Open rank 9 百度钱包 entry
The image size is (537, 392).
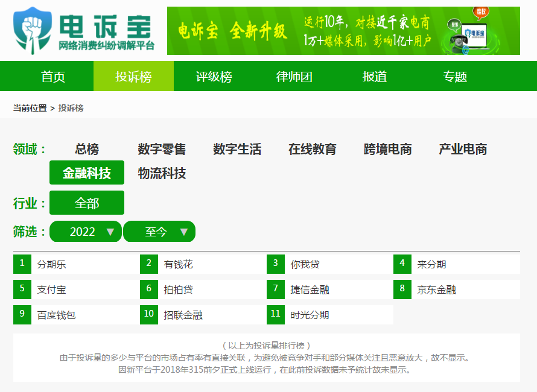77,315
